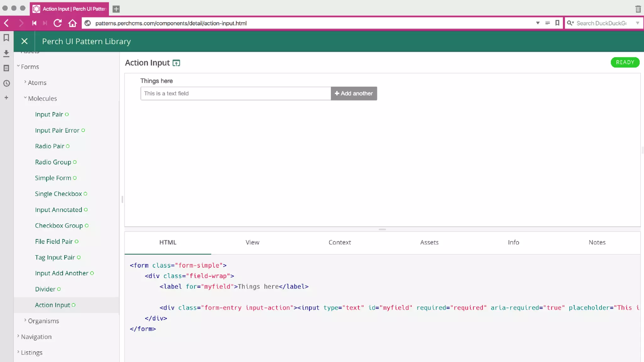Open the bookmarks panel sidebar icon
Viewport: 644px width, 362px height.
click(6, 38)
